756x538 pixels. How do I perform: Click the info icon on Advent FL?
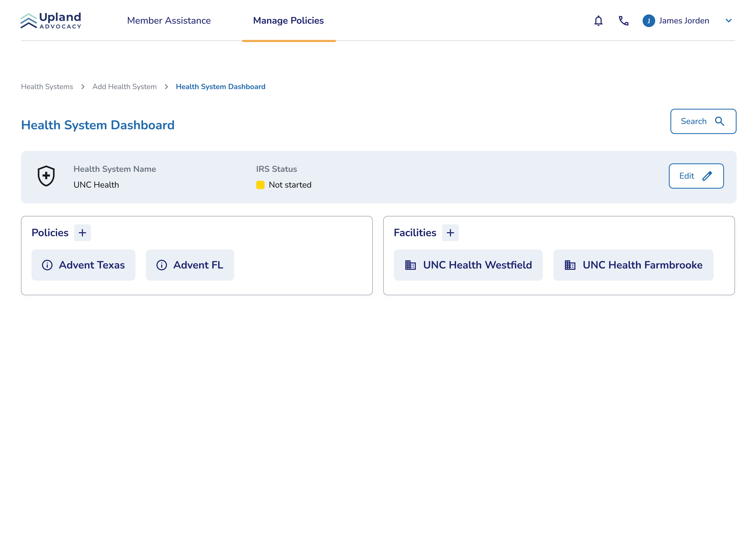point(162,265)
